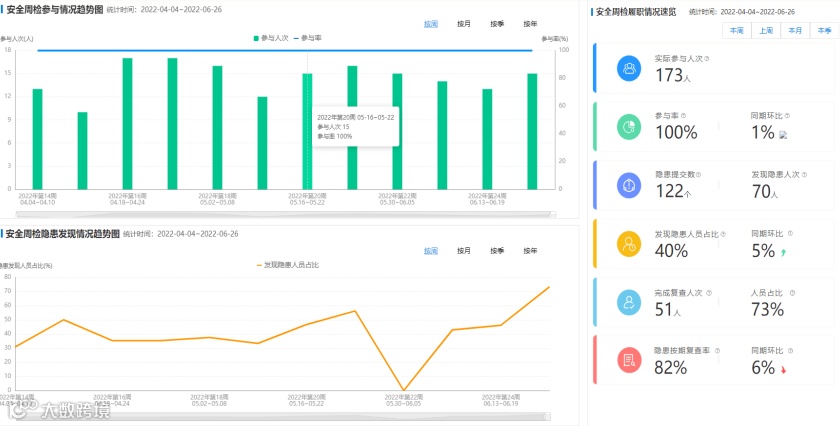Click the green bar for 2022年第18周
Screen dimensions: 840x426
(x=218, y=128)
